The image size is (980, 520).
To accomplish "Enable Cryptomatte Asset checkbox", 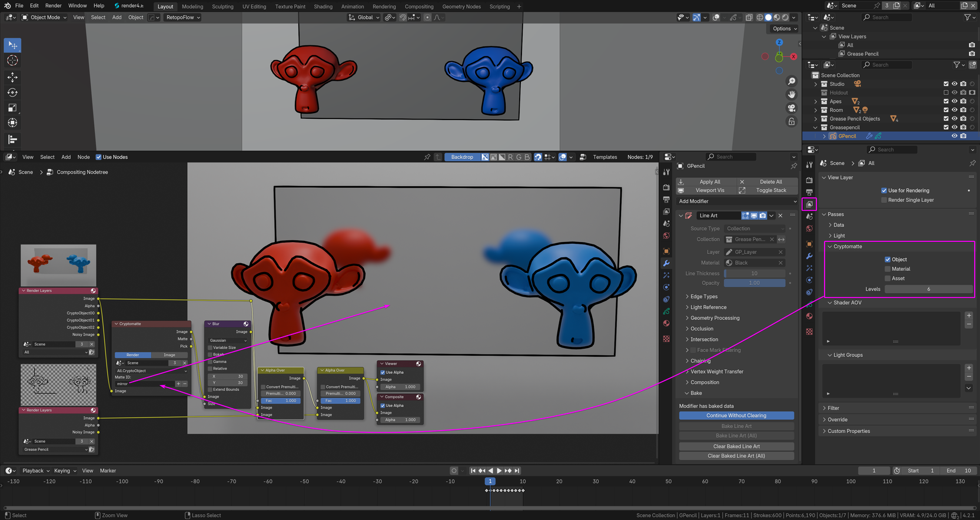I will pyautogui.click(x=888, y=279).
